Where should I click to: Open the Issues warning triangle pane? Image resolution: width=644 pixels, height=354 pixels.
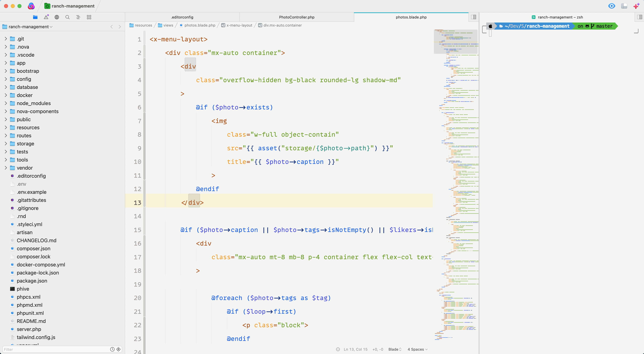coord(46,17)
